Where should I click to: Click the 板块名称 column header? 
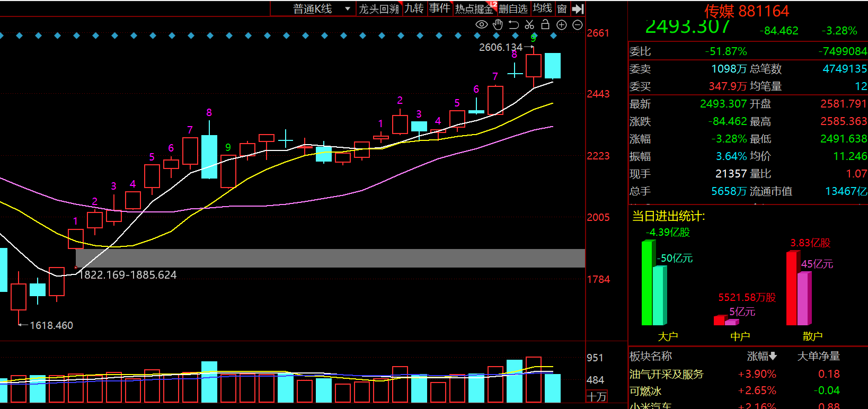coord(651,356)
